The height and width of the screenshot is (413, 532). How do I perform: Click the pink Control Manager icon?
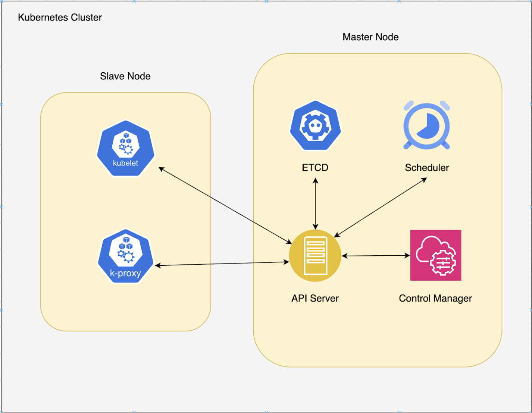click(436, 255)
